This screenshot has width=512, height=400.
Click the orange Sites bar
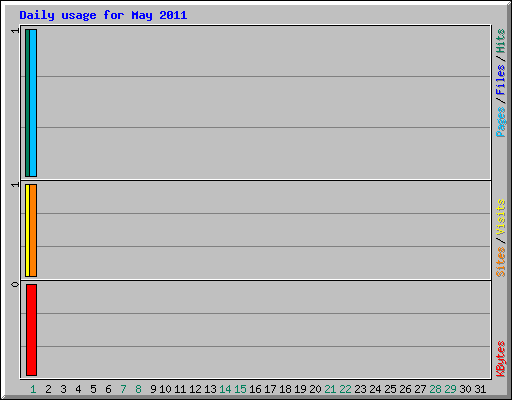[33, 230]
